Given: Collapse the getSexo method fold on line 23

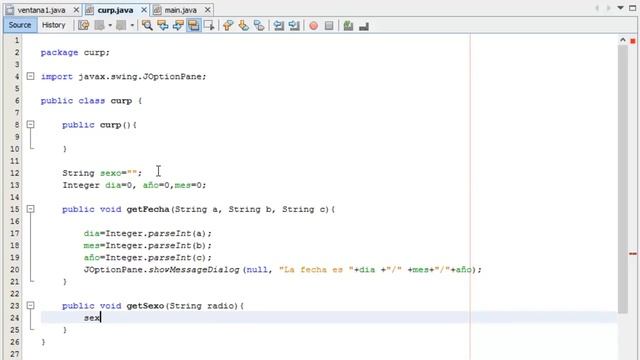Looking at the screenshot, I should (30, 305).
